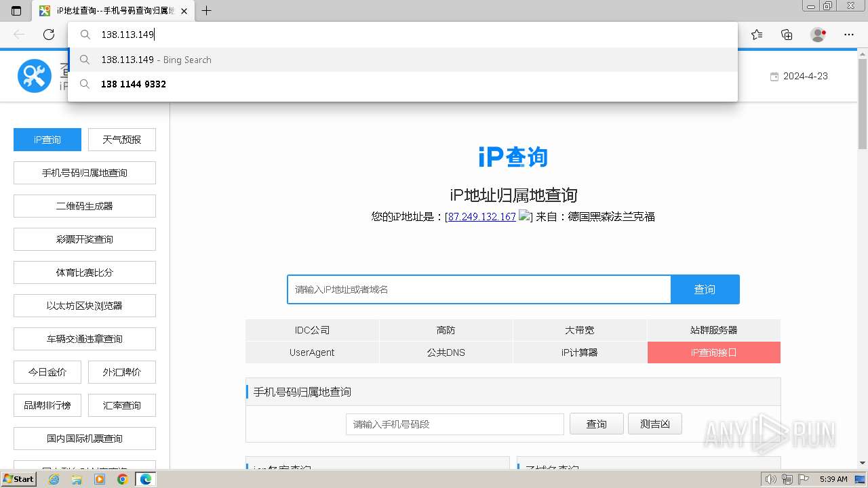868x488 pixels.
Task: Click the Action Center flag tray icon
Action: [803, 479]
